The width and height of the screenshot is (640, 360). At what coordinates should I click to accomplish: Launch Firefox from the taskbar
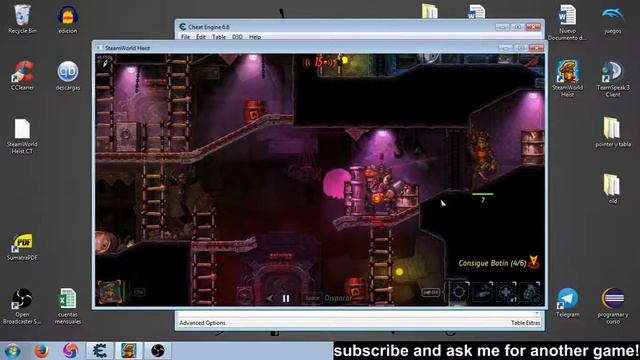41,351
